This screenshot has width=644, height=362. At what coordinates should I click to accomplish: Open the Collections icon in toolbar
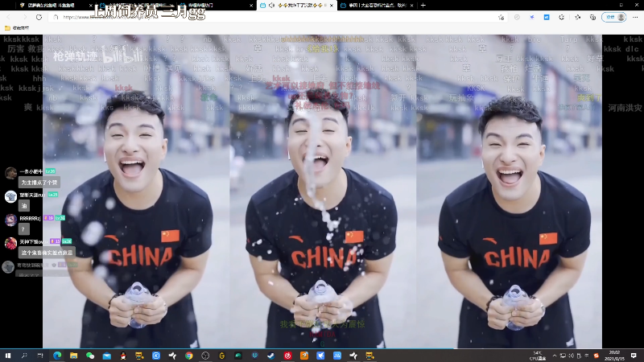[x=592, y=17]
